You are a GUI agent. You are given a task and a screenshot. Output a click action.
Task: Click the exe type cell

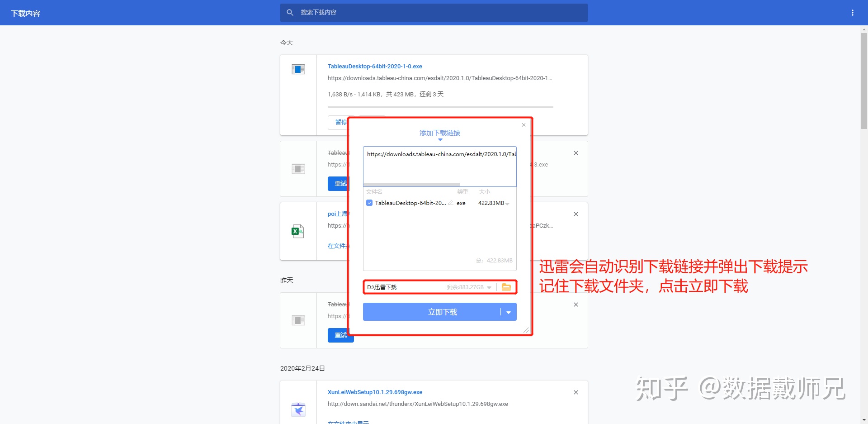(461, 203)
